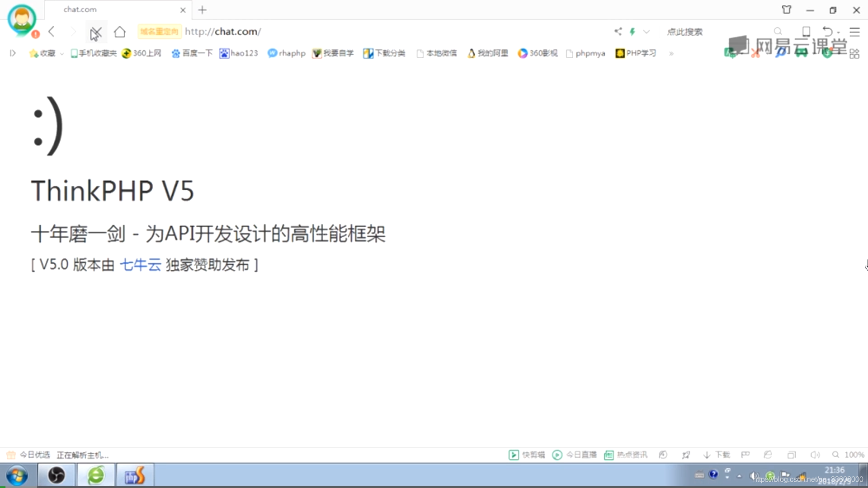
Task: Open the PHP学习 bookmark
Action: tap(636, 53)
